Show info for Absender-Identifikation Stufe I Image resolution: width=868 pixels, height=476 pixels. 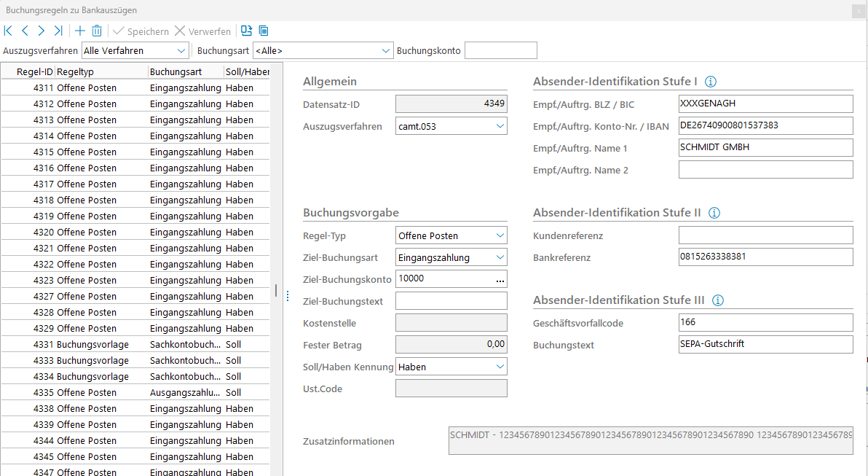[711, 82]
